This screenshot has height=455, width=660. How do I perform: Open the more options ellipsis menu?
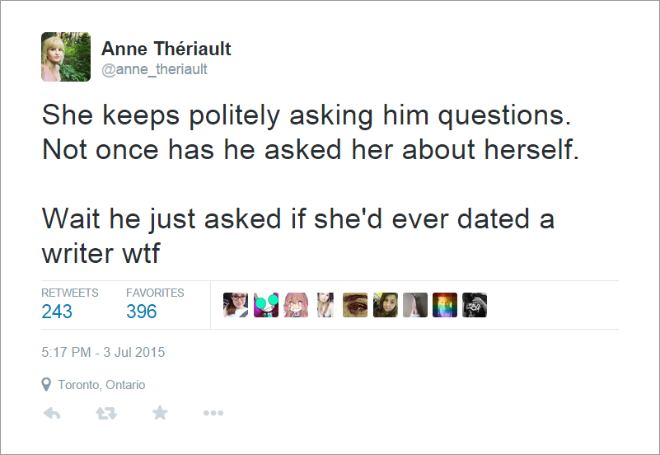click(x=213, y=413)
